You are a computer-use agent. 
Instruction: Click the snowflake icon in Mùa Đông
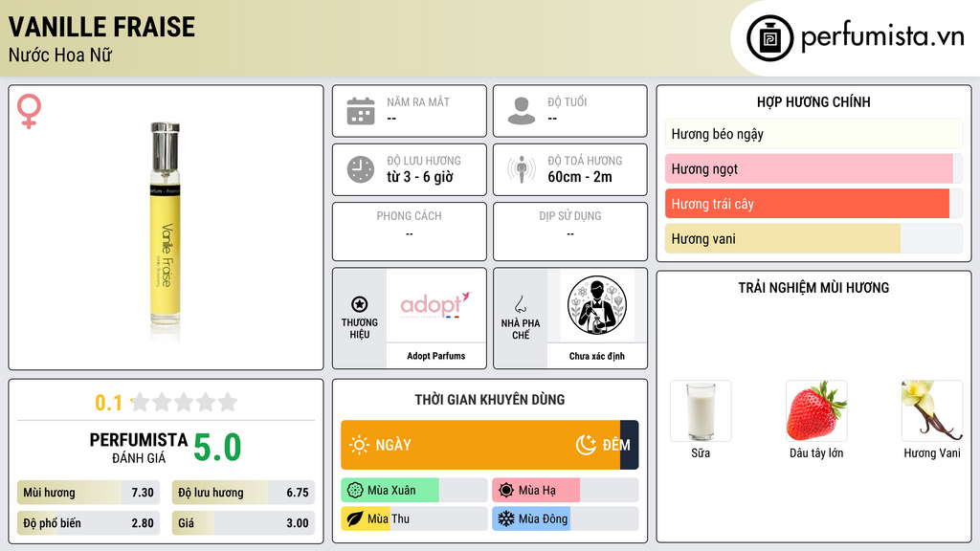(506, 518)
